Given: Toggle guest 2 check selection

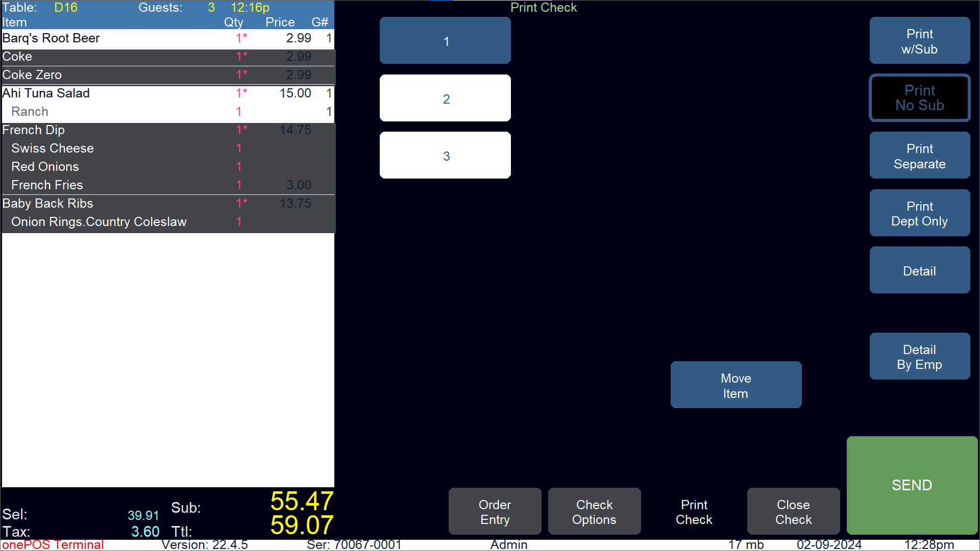Looking at the screenshot, I should point(445,98).
